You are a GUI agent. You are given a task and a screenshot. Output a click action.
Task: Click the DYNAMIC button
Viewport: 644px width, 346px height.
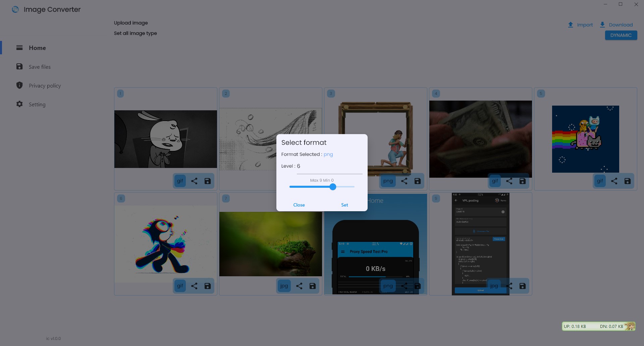click(x=621, y=35)
